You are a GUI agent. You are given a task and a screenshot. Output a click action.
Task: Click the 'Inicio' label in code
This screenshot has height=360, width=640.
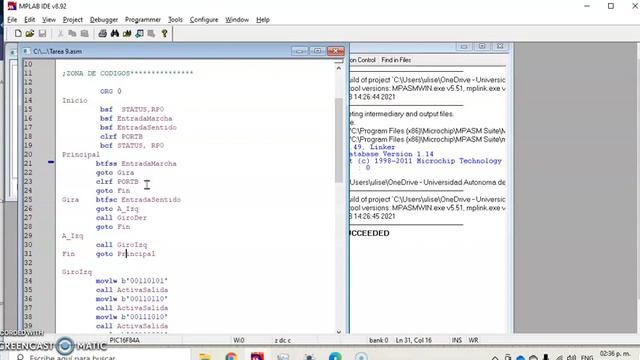(x=75, y=100)
